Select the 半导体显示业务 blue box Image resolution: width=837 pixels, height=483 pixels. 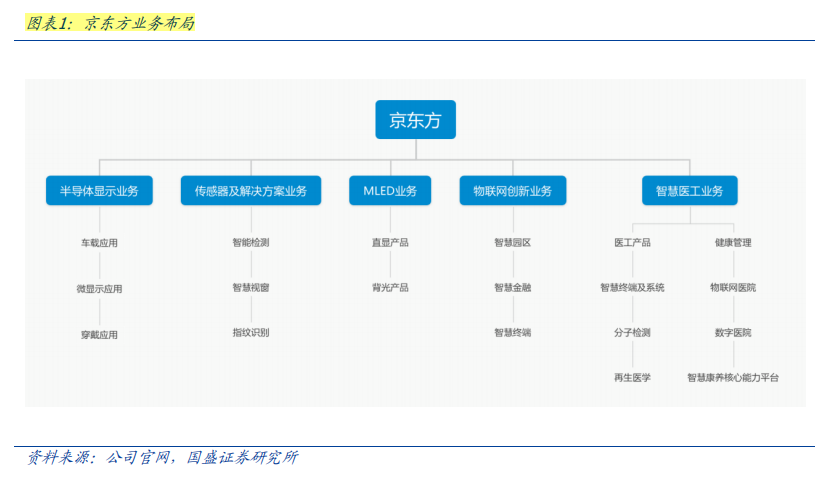tap(99, 191)
